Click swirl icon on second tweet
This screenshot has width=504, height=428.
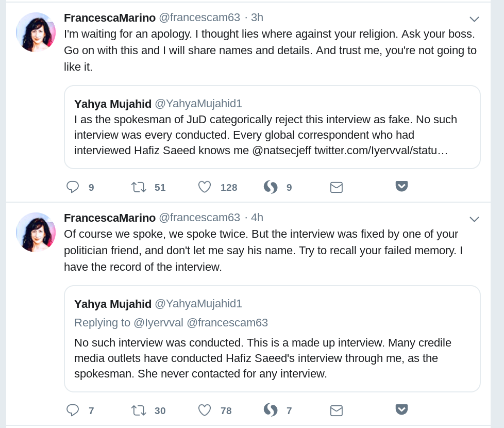(x=271, y=410)
